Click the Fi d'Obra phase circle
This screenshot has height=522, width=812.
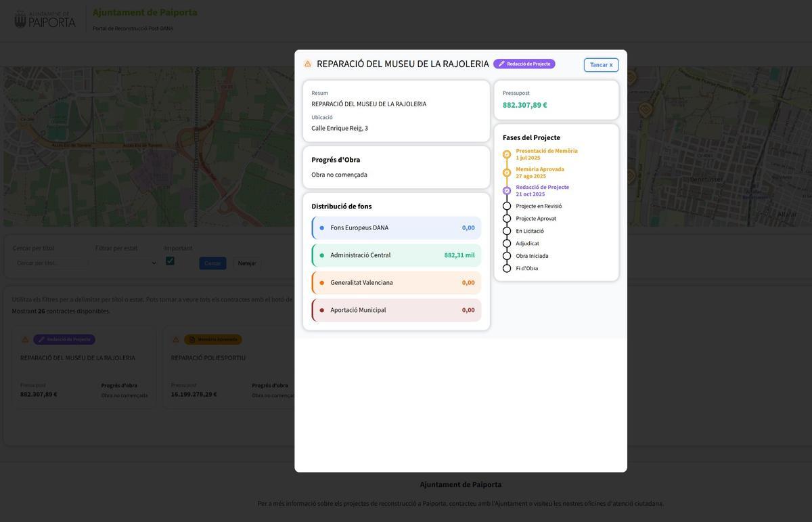(507, 268)
